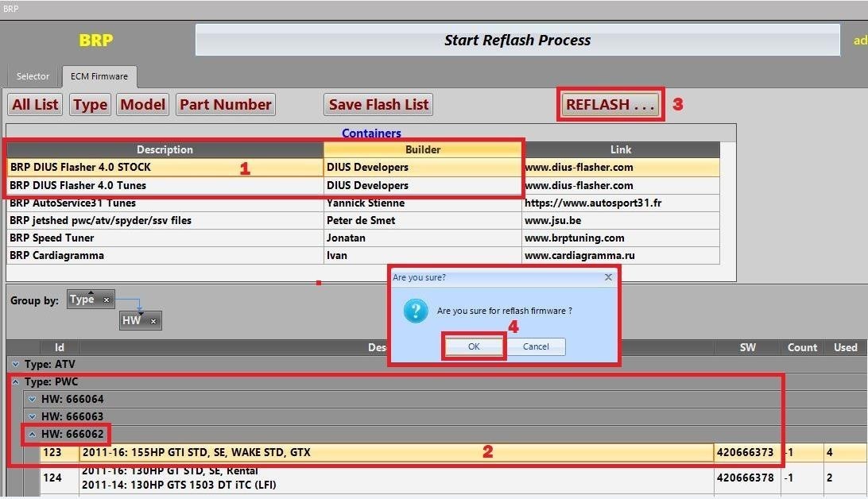Click the question mark icon in the dialog
This screenshot has height=499, width=868.
414,311
